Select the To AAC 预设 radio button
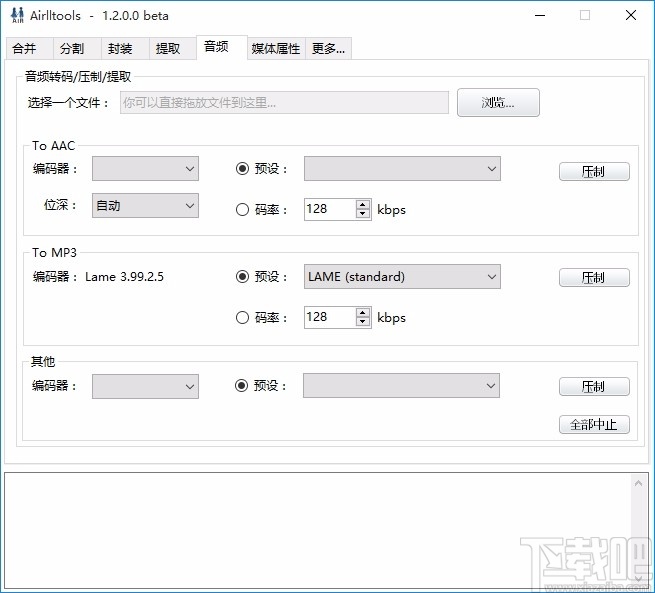The width and height of the screenshot is (655, 593). [242, 169]
